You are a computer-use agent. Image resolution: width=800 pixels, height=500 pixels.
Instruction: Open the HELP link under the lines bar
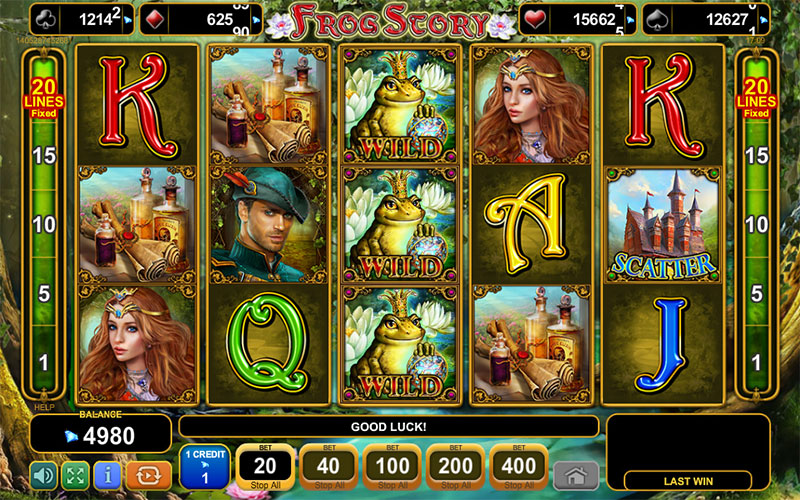tap(44, 407)
